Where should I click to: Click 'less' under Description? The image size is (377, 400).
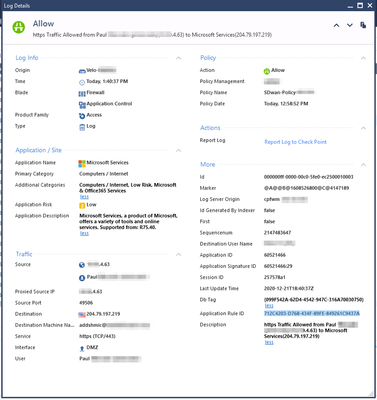pos(269,342)
